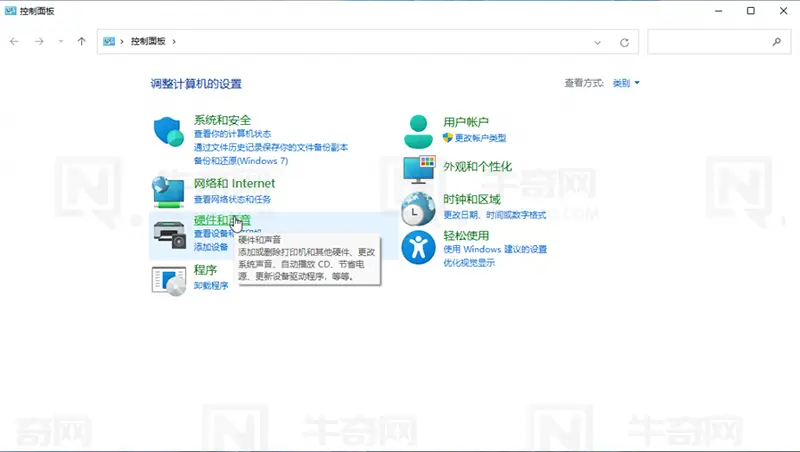The image size is (800, 452).
Task: Open the Appearance and Personalization monitor icon
Action: tap(419, 169)
